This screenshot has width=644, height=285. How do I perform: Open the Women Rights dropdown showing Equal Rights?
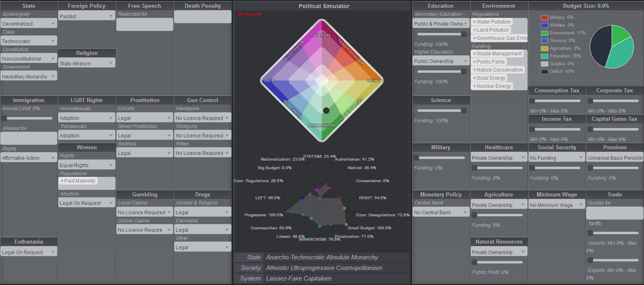click(87, 165)
